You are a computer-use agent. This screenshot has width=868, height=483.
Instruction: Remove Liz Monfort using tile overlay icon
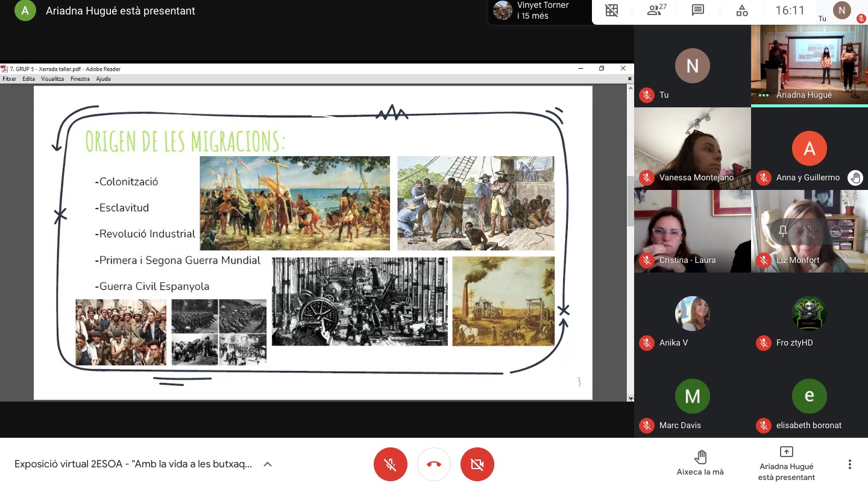click(836, 231)
